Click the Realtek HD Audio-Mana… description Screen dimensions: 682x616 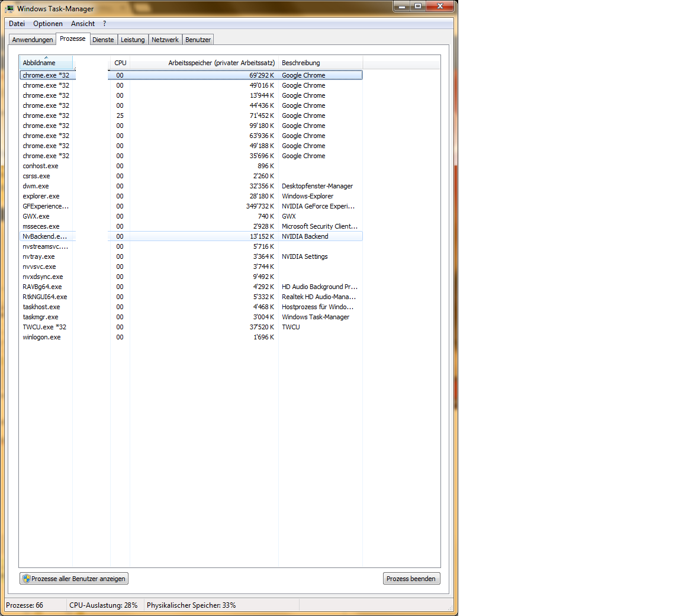pos(319,297)
